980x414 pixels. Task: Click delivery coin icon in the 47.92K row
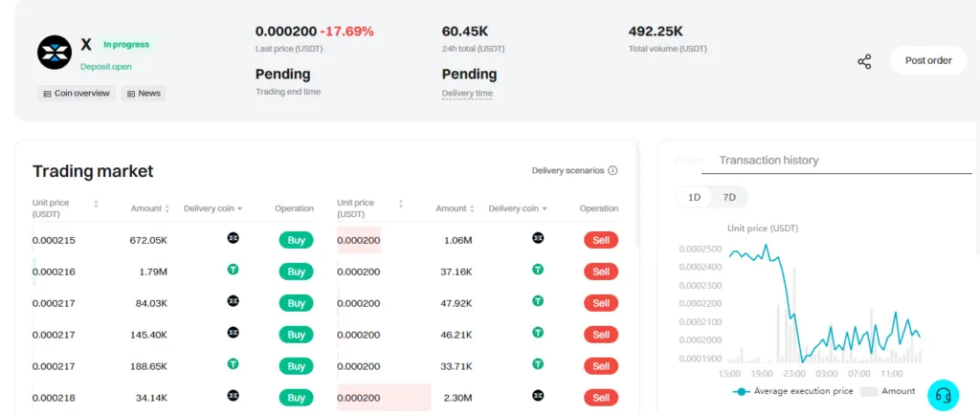click(x=538, y=301)
